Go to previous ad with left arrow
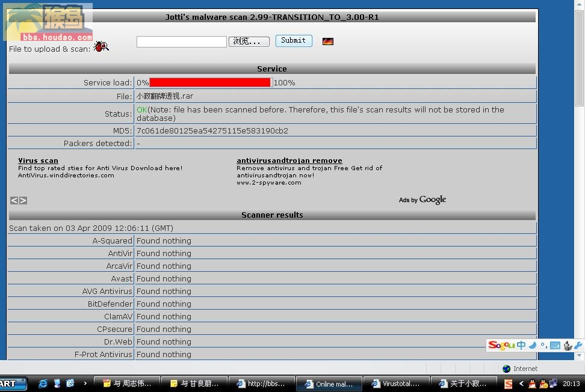Image resolution: width=585 pixels, height=392 pixels. [x=14, y=200]
